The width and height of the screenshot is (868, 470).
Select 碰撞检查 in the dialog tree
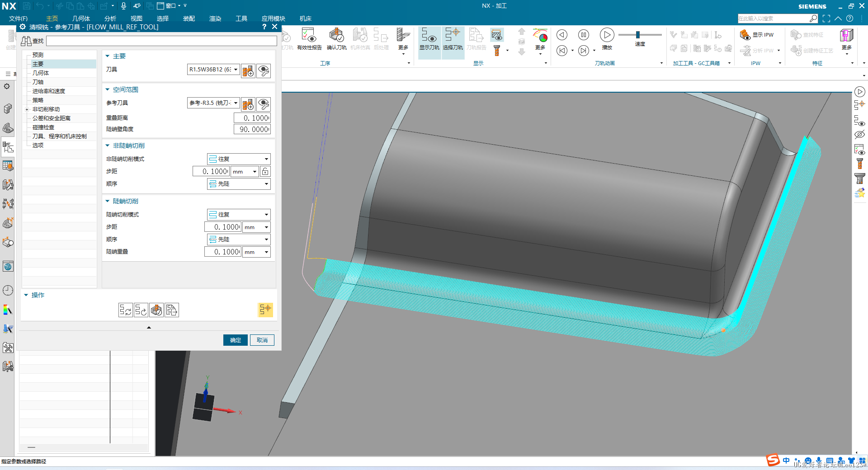point(43,127)
